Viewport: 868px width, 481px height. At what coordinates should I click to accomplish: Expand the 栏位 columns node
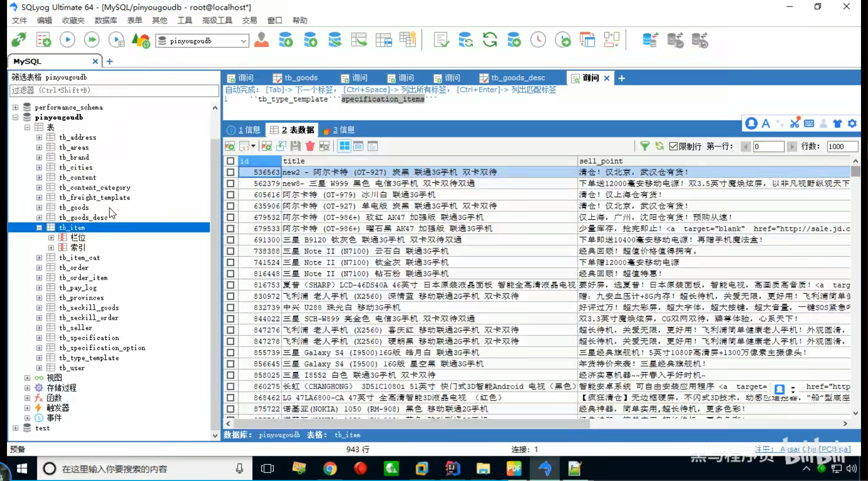pyautogui.click(x=51, y=237)
